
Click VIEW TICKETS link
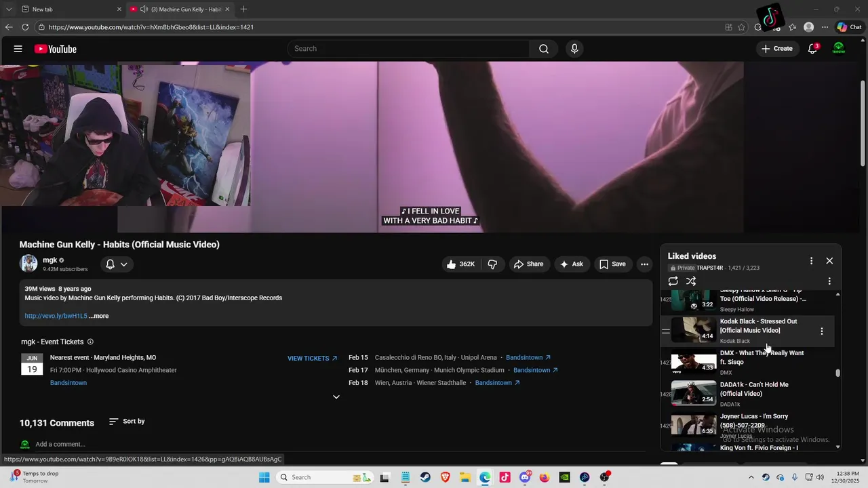tap(312, 359)
